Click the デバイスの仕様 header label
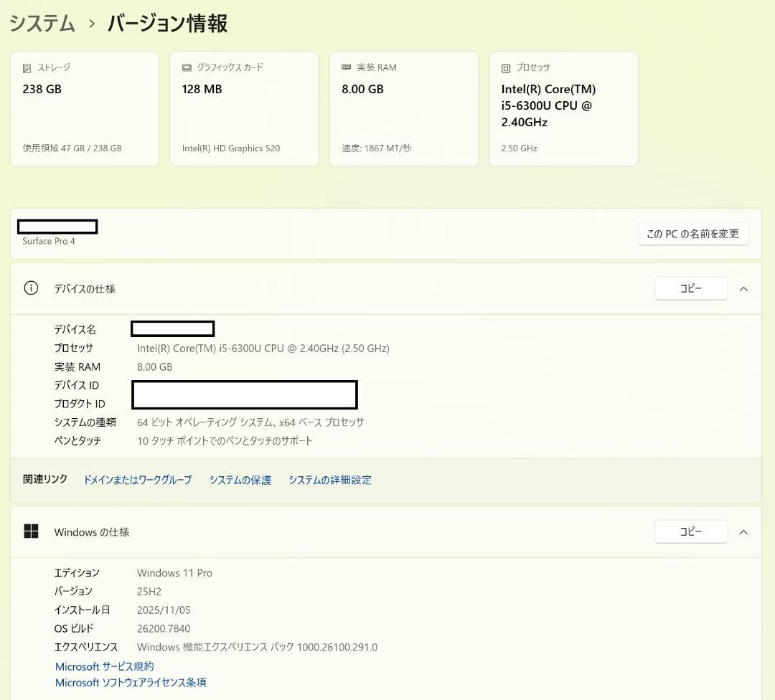The height and width of the screenshot is (700, 775). 85,289
